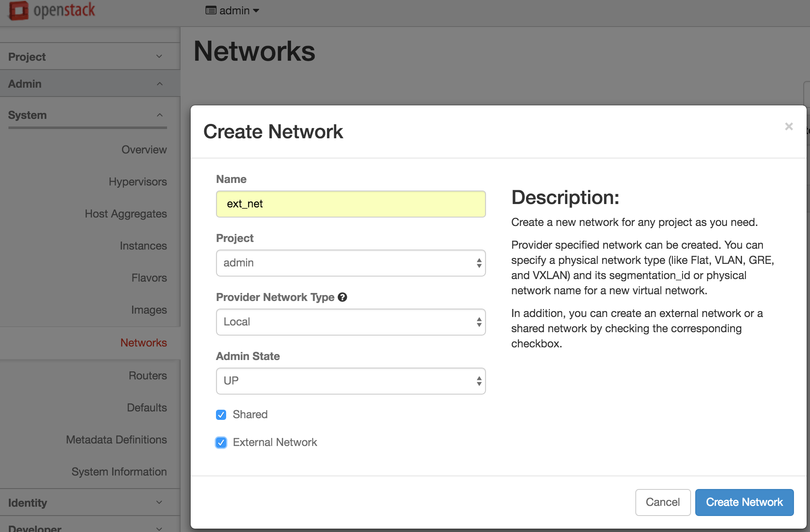Screen dimensions: 810x532
Task: Open the Provider Network Type dropdown
Action: click(x=351, y=322)
